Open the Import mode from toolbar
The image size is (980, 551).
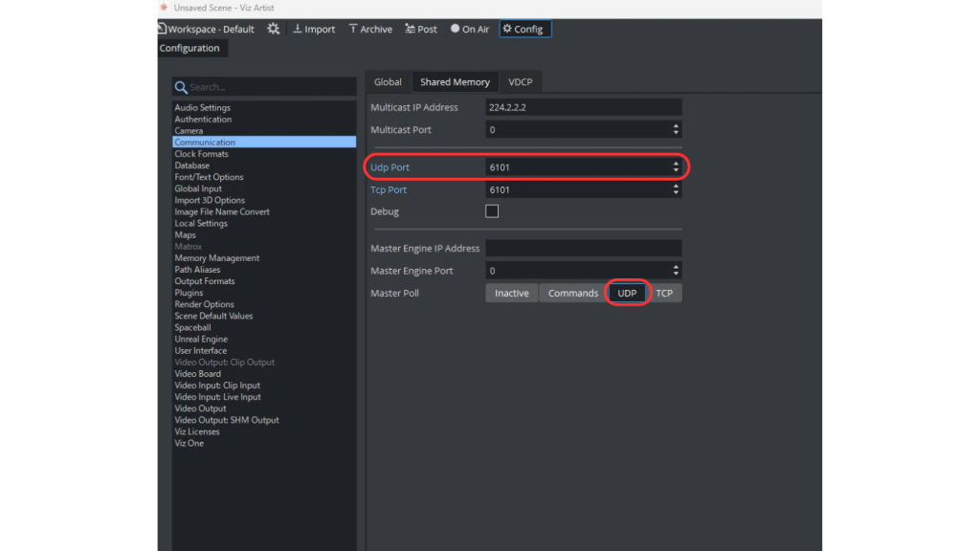(x=313, y=29)
